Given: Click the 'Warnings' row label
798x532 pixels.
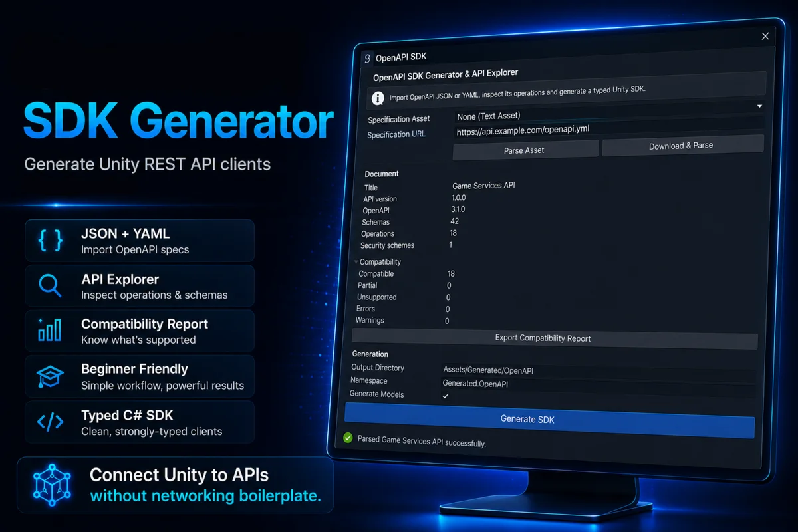Looking at the screenshot, I should tap(370, 321).
